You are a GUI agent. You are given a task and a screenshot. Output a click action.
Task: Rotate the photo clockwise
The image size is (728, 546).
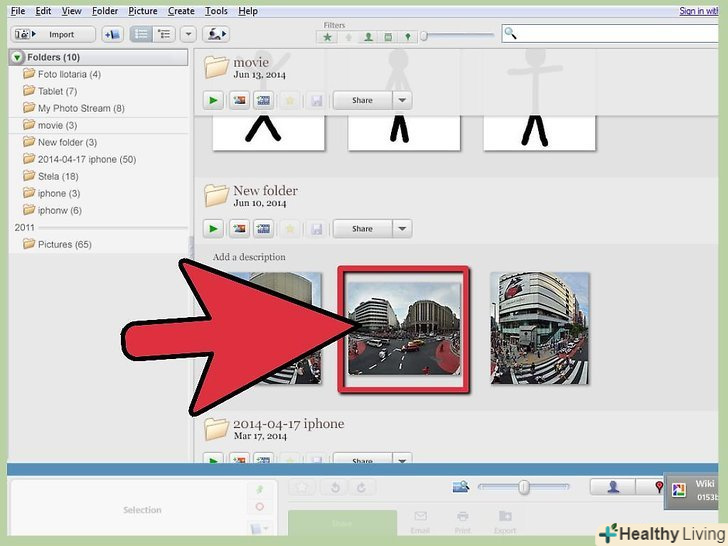(x=361, y=488)
